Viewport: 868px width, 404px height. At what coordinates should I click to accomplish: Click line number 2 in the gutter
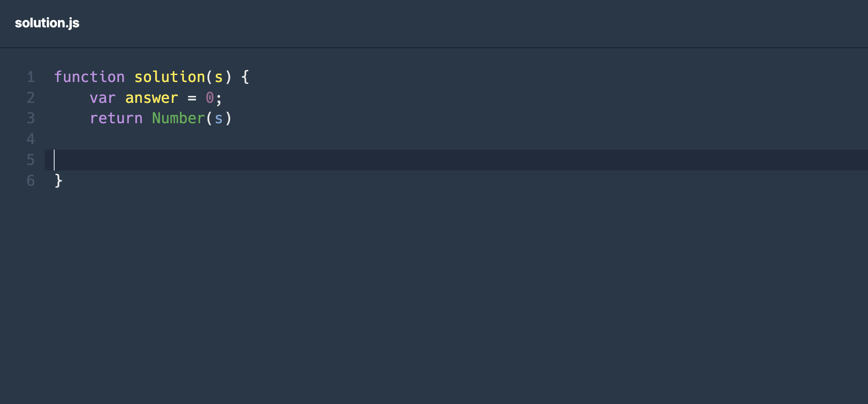tap(31, 98)
